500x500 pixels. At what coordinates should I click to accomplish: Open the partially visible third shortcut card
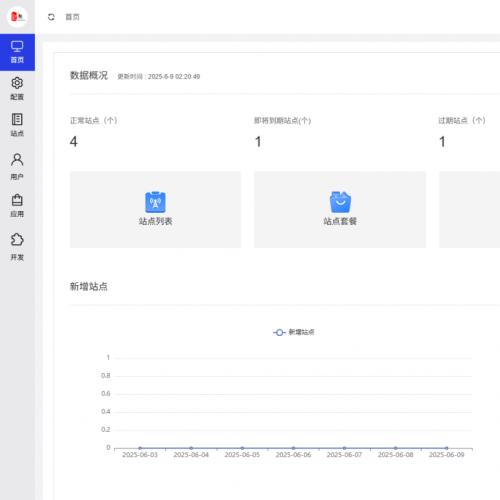tap(469, 210)
